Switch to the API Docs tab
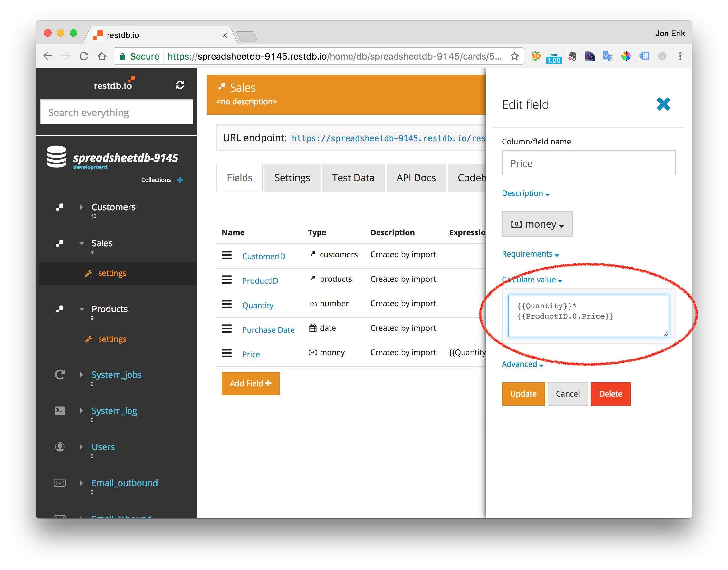This screenshot has height=570, width=728. (x=416, y=177)
